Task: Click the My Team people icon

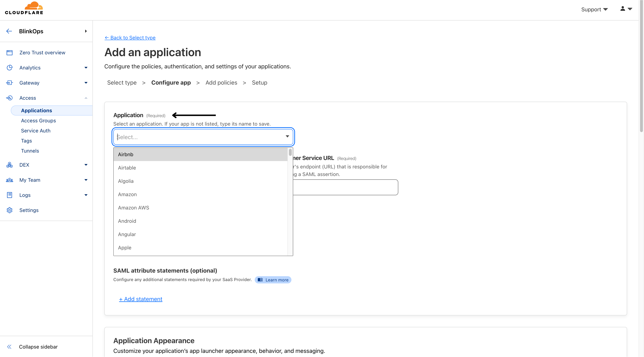Action: tap(10, 180)
